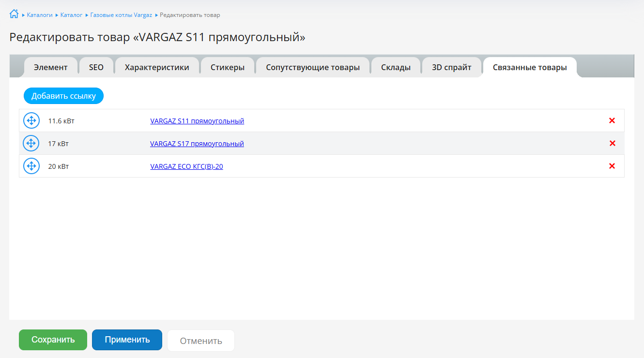Click the 17 кВт label

pyautogui.click(x=59, y=144)
